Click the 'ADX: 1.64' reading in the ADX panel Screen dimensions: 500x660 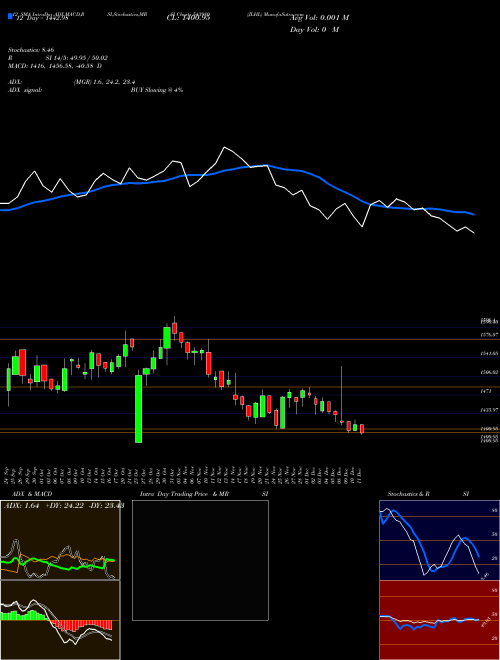(21, 506)
